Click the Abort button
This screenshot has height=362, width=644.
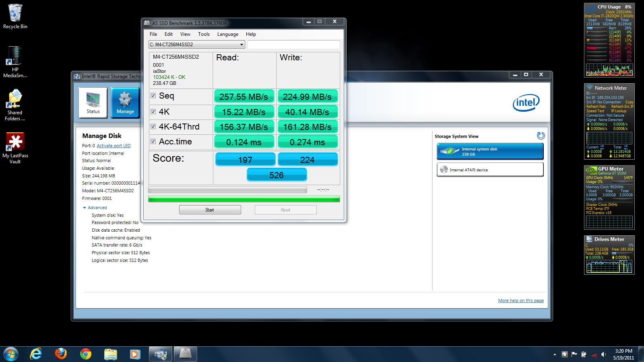(285, 210)
